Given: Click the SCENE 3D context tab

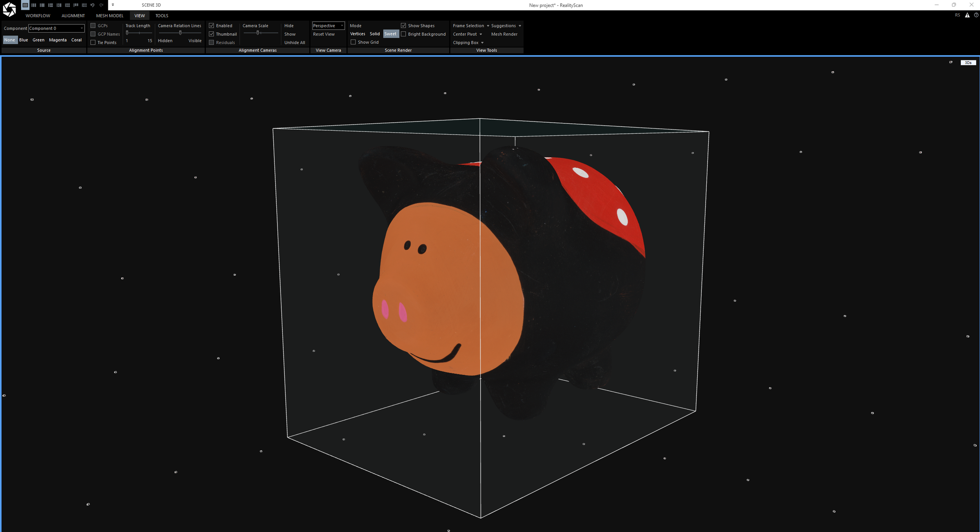Looking at the screenshot, I should point(151,5).
